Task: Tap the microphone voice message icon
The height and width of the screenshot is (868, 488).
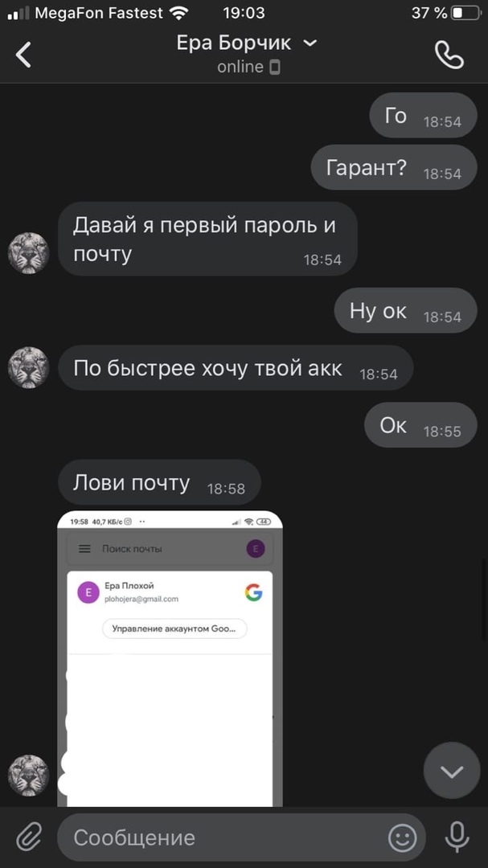Action: click(x=457, y=837)
